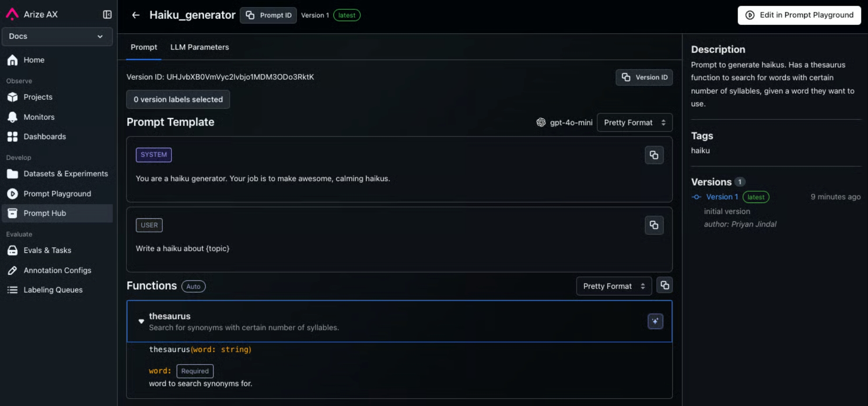Copy the functions definition

click(664, 286)
